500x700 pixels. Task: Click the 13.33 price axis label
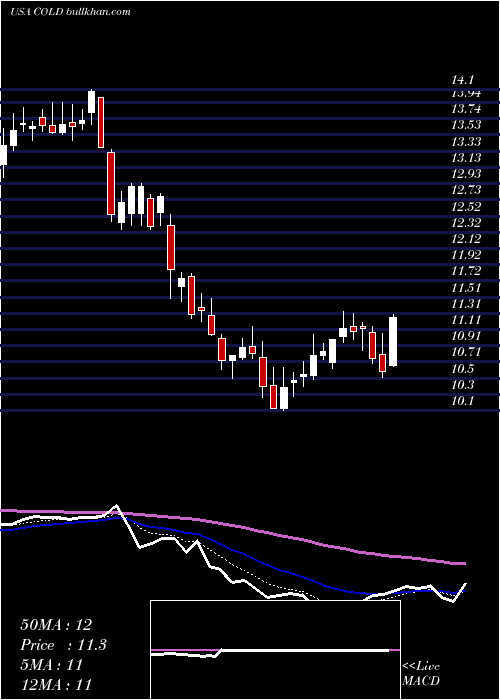(466, 142)
